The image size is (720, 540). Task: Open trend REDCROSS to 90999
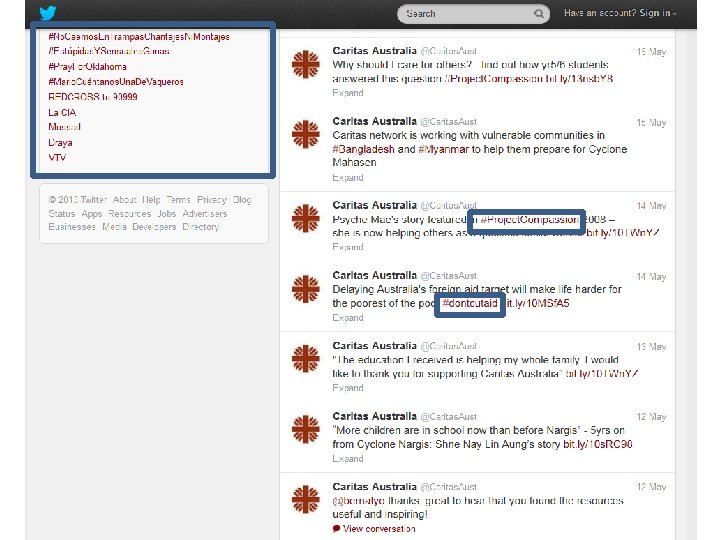pyautogui.click(x=93, y=97)
